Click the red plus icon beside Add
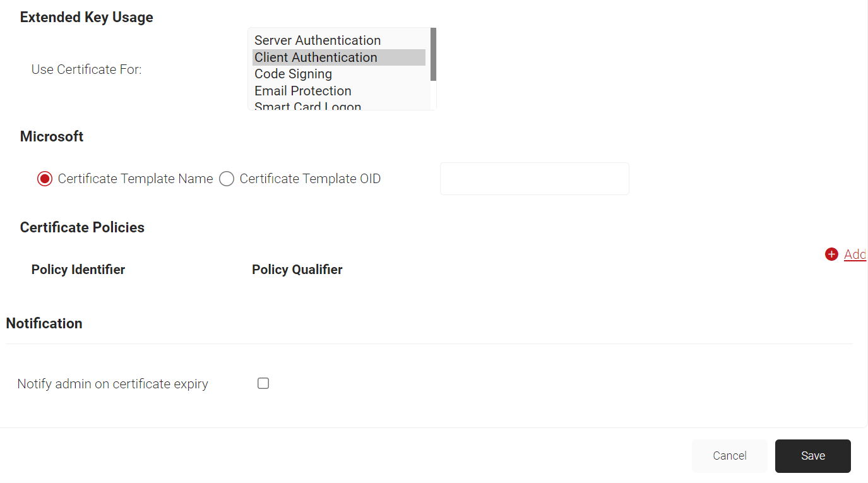 click(831, 254)
